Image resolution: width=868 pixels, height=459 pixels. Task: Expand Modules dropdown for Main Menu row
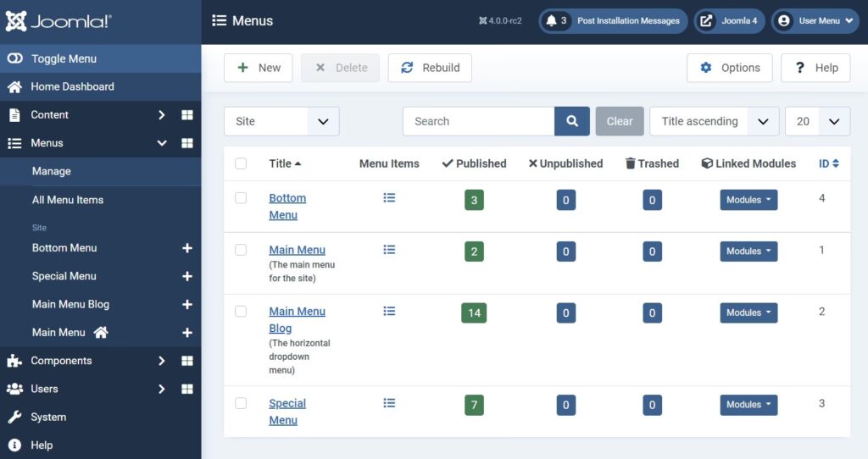748,252
